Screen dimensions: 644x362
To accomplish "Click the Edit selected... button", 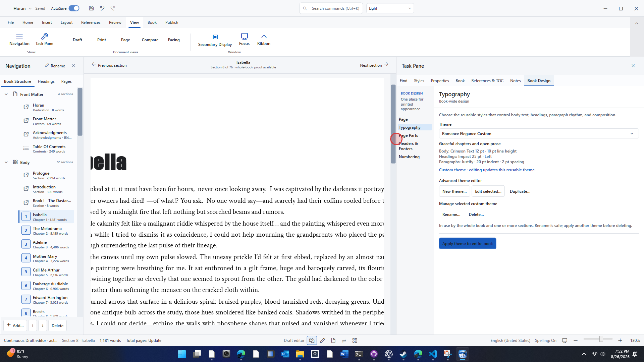I will tap(488, 191).
